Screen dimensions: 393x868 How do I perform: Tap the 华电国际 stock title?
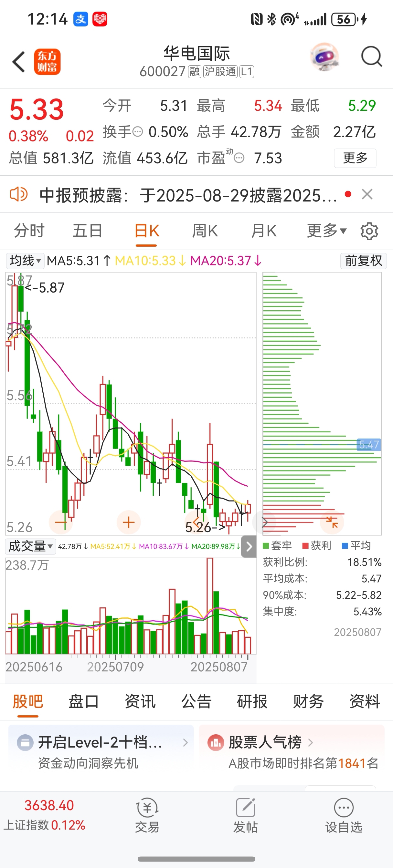[197, 53]
